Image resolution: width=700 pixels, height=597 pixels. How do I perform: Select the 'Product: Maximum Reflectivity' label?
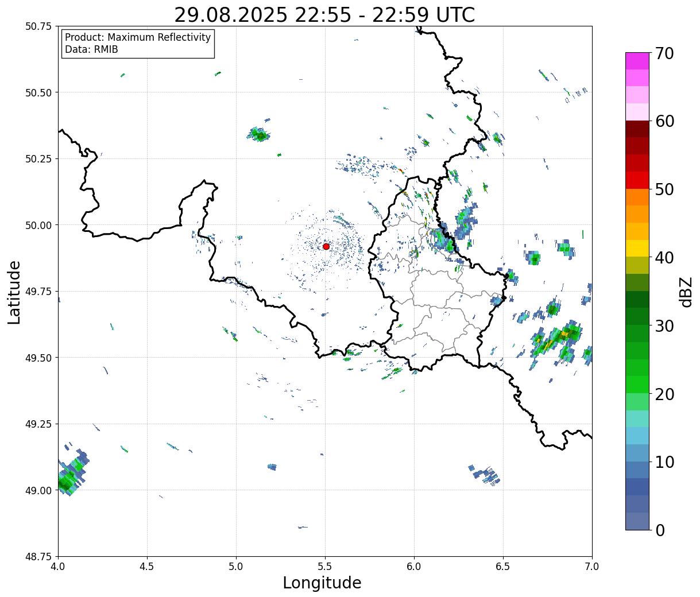click(138, 37)
